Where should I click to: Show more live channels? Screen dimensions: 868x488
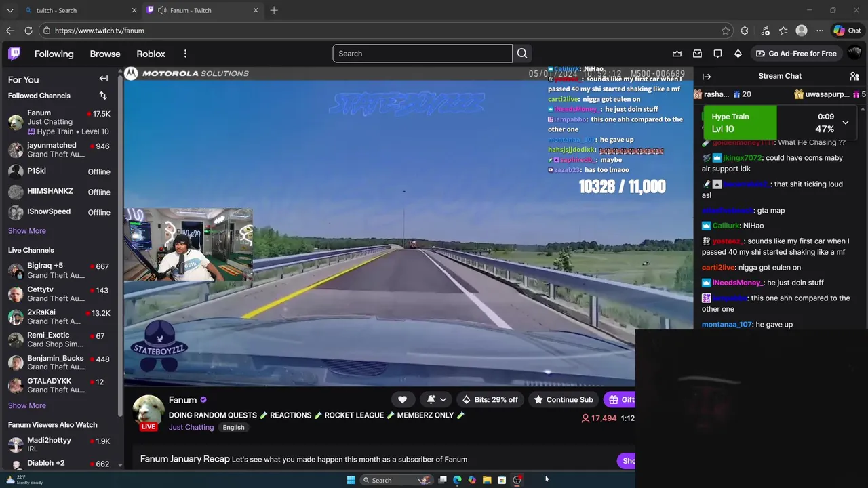click(27, 405)
